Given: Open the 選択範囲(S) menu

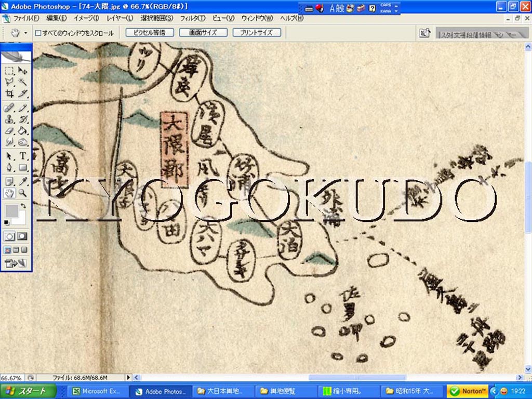Looking at the screenshot, I should pyautogui.click(x=156, y=18).
